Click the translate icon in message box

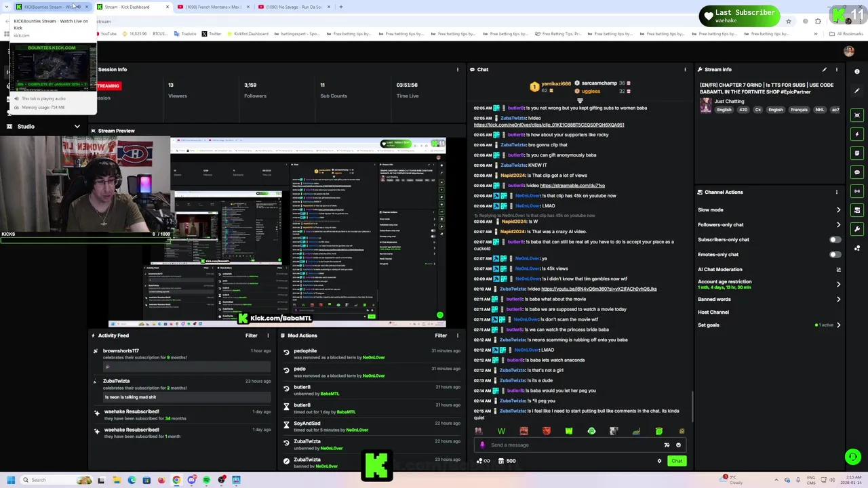point(667,445)
